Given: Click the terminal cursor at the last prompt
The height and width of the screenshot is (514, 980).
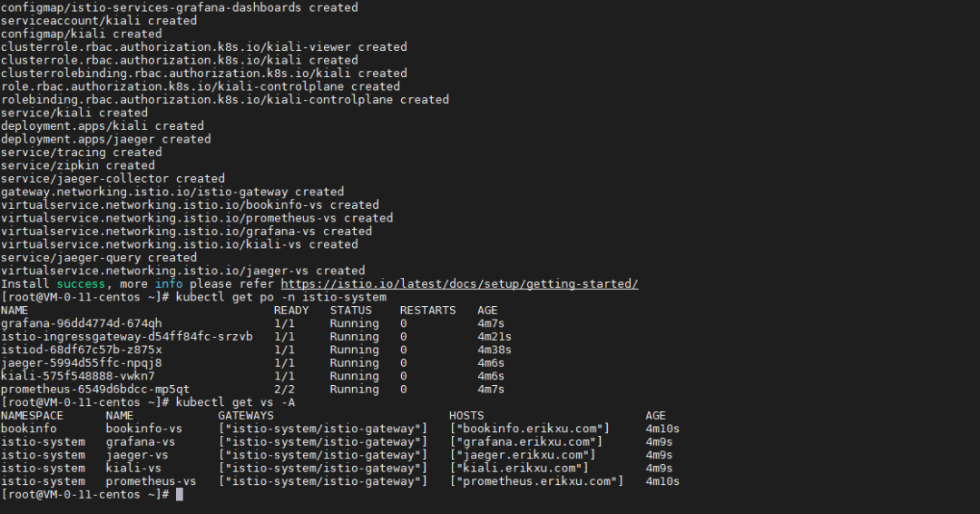Looking at the screenshot, I should pos(180,494).
